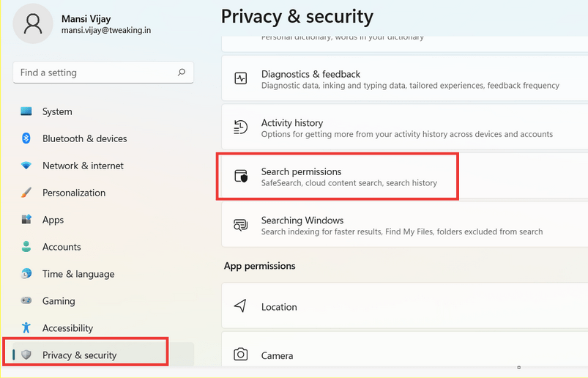Viewport: 588px width, 378px height.
Task: Select Privacy & security in sidebar
Action: (103, 355)
